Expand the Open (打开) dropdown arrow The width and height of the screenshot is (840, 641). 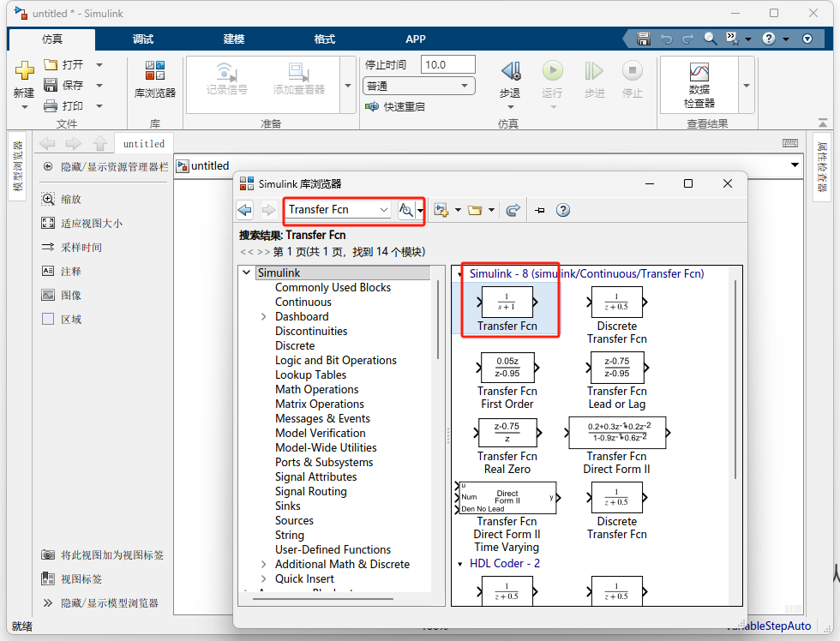(99, 65)
